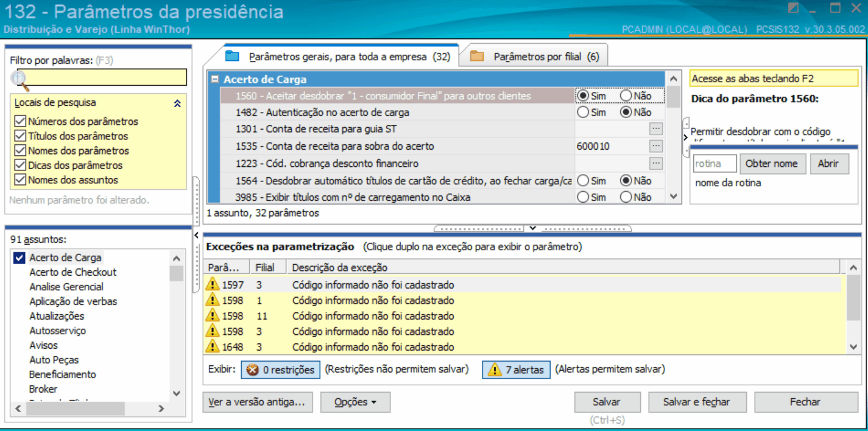Select parameter 1560 Aceitar desdobrar row
The height and width of the screenshot is (431, 868).
tap(397, 96)
